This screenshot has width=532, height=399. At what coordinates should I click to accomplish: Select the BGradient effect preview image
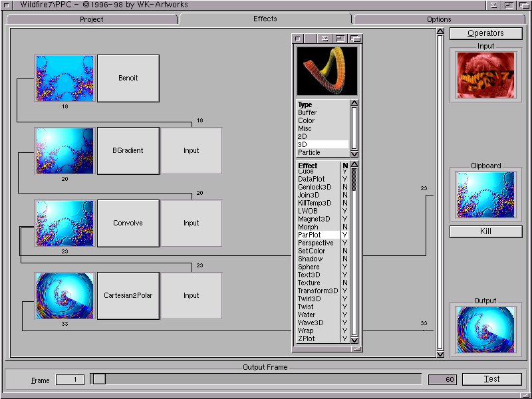point(65,151)
